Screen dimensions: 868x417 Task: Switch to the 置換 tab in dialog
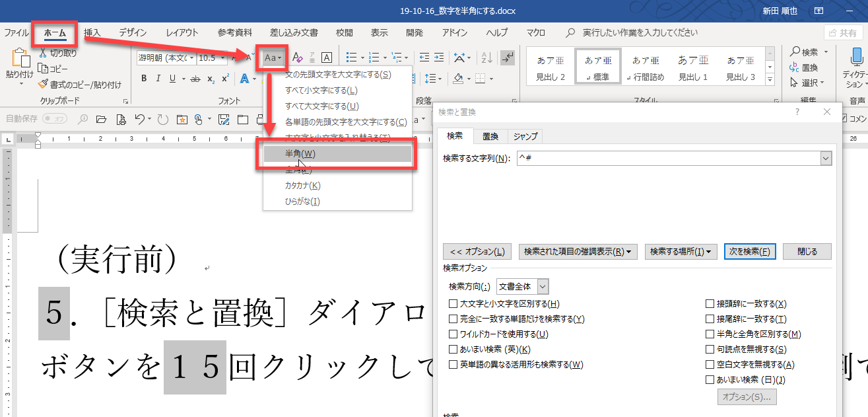pyautogui.click(x=490, y=137)
